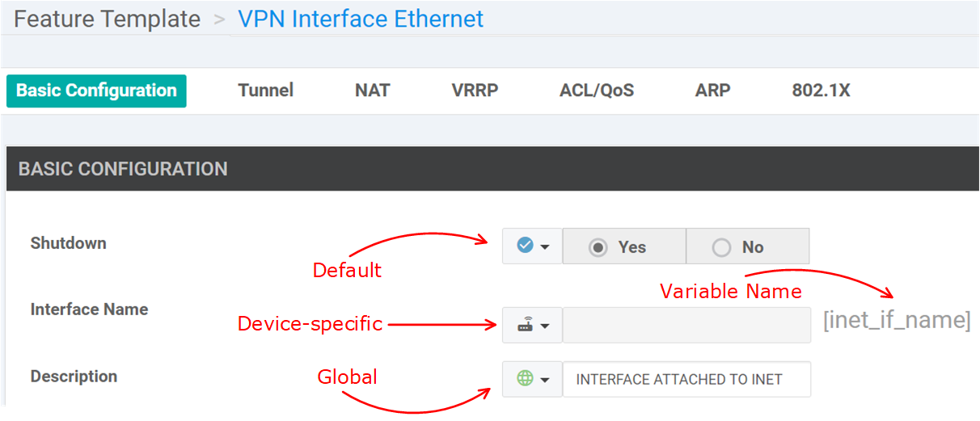Select the ACL/QoS tab
Image resolution: width=980 pixels, height=421 pixels.
[596, 91]
